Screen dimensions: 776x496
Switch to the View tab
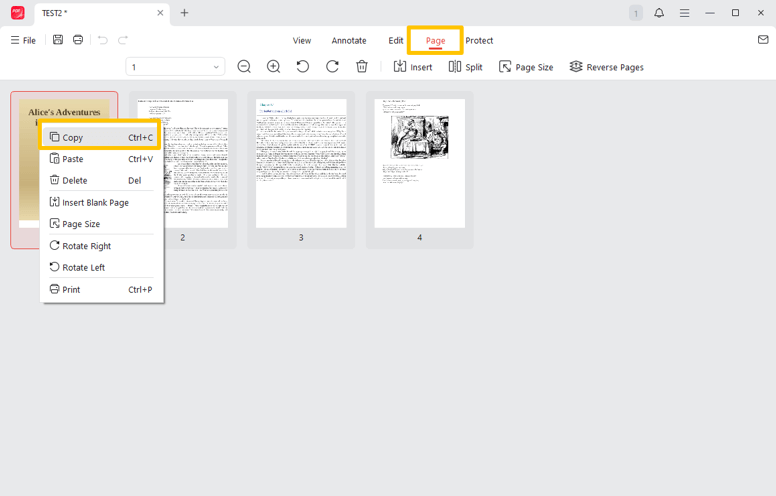coord(302,41)
